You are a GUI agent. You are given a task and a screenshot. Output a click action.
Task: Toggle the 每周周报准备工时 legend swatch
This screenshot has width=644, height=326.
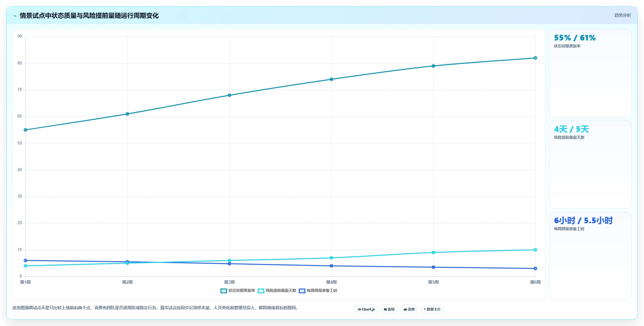302,291
